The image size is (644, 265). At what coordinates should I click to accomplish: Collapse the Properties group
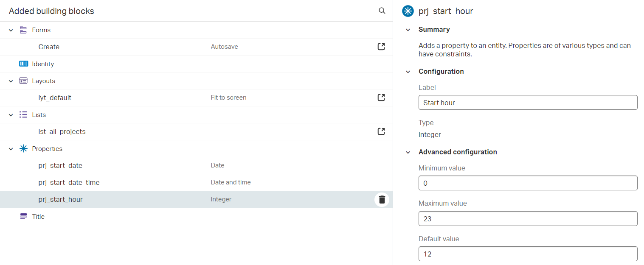(x=11, y=149)
